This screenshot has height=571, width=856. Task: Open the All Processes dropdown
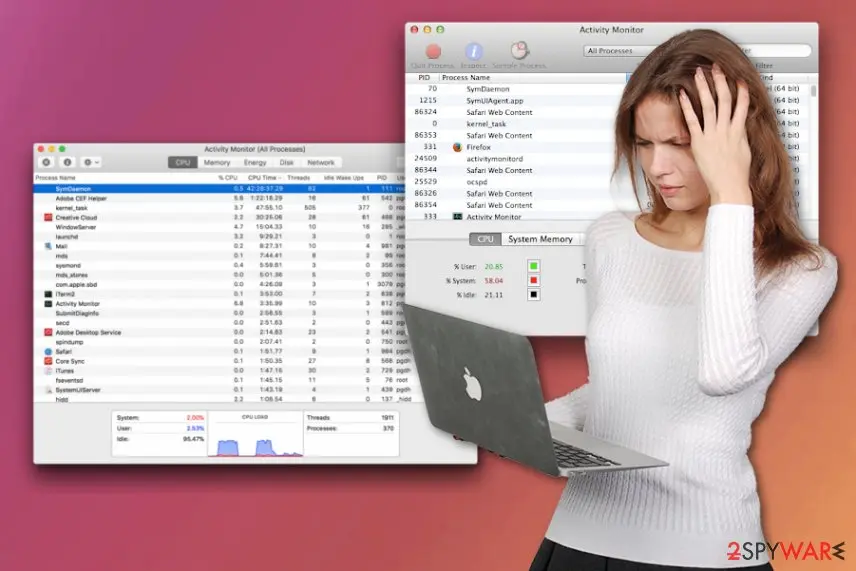click(x=617, y=51)
